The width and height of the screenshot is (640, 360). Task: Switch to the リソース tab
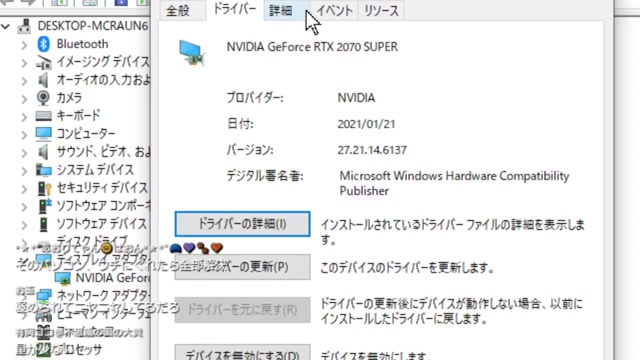click(x=381, y=10)
